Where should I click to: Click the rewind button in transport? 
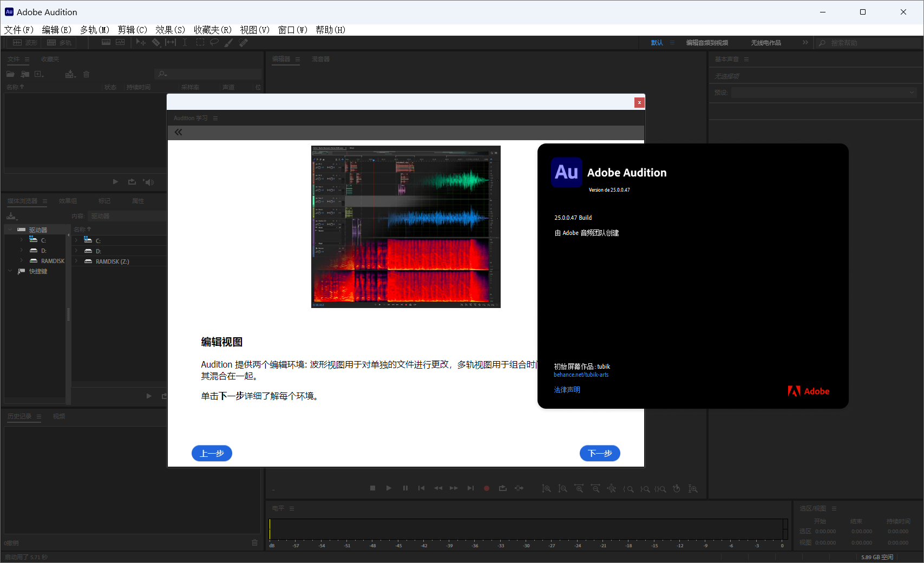coord(438,488)
